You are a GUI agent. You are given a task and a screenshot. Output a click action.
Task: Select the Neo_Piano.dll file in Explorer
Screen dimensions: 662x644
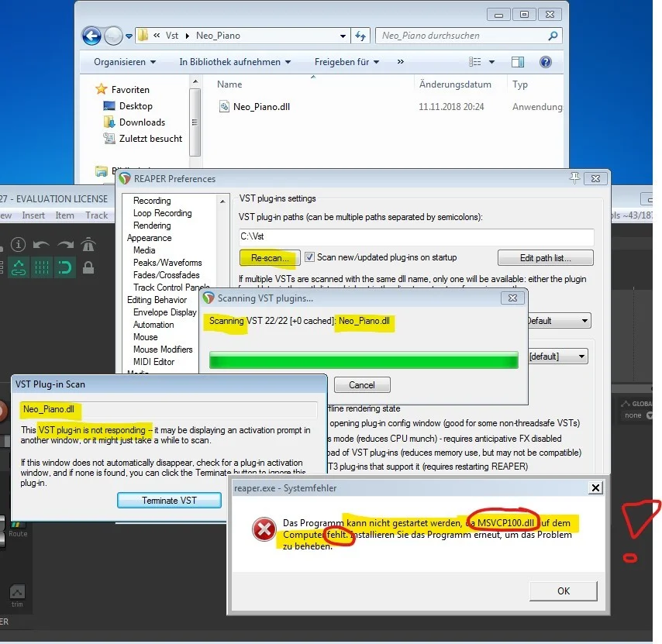click(261, 107)
